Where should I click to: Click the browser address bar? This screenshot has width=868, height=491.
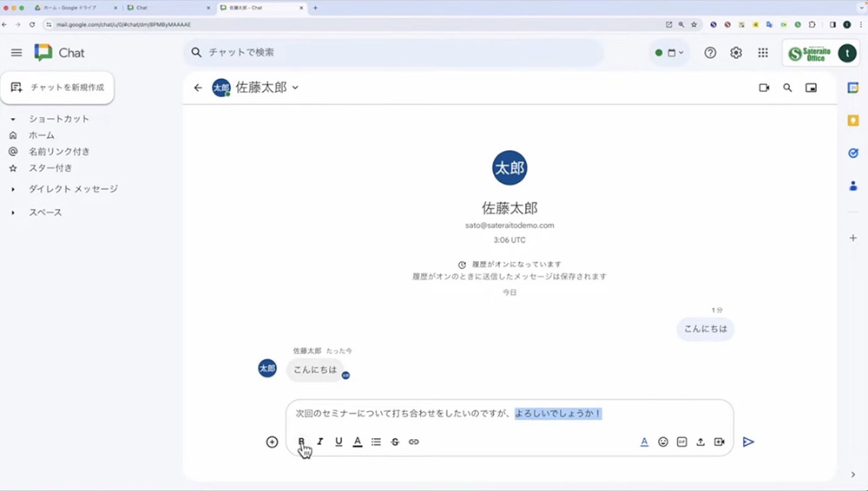tap(354, 24)
